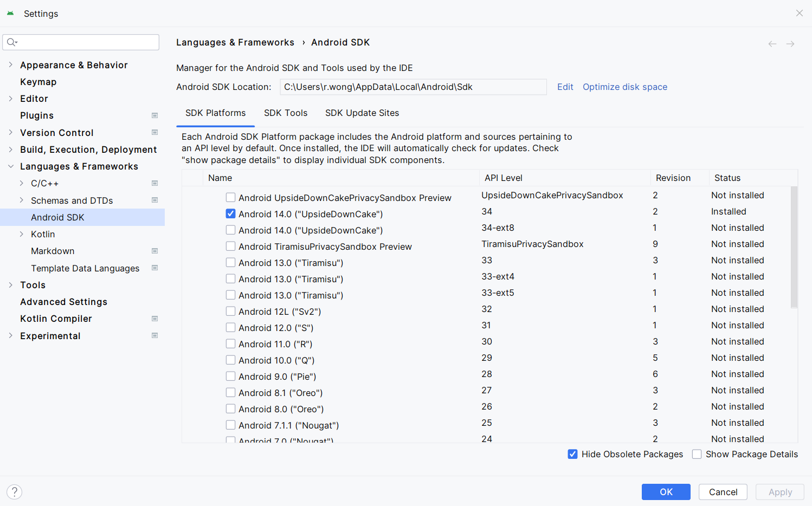This screenshot has width=812, height=506.
Task: Click project-level icon beside C/C++
Action: [154, 183]
